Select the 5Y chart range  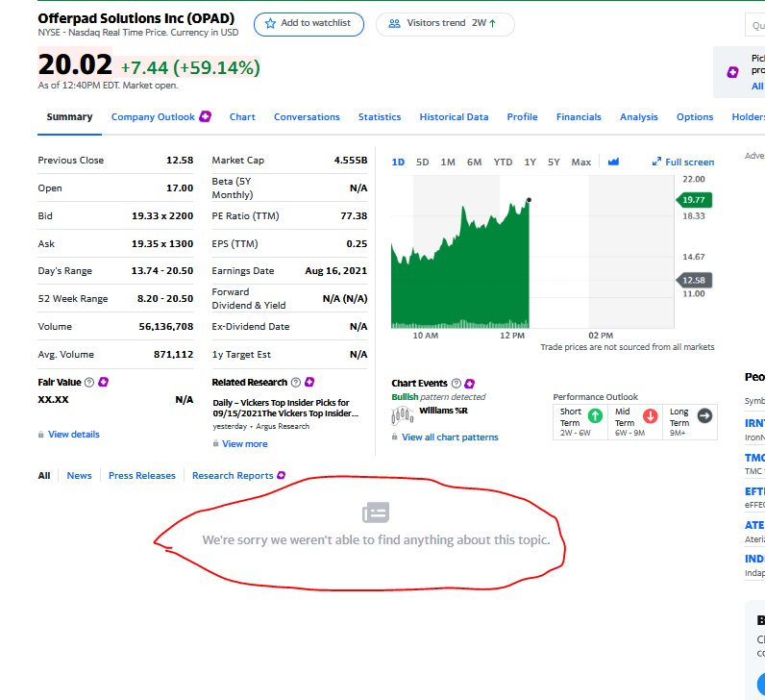[x=554, y=162]
